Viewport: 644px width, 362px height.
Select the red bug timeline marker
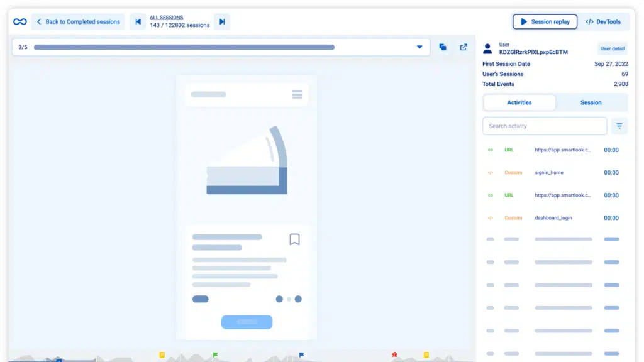tap(394, 354)
